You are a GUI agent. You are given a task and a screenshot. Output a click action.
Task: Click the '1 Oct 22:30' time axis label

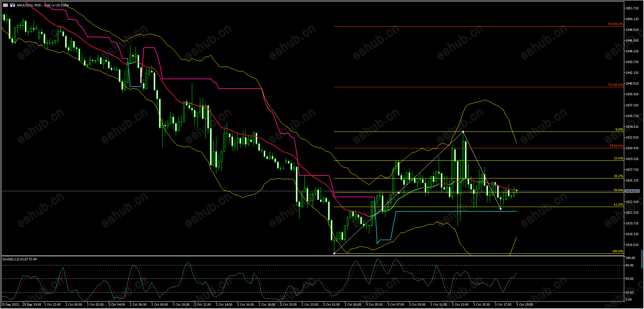pos(52,305)
